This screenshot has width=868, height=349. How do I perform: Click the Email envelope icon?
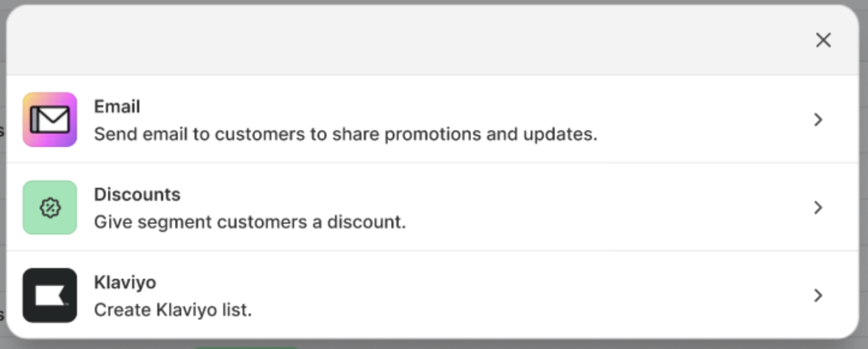click(50, 120)
